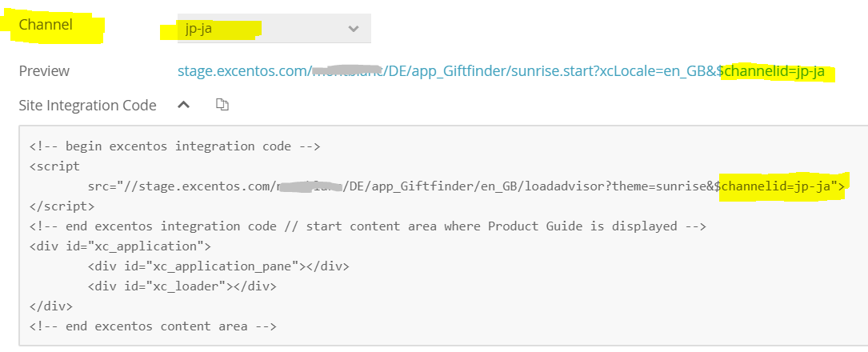Click the end excentos content area comment

[153, 326]
